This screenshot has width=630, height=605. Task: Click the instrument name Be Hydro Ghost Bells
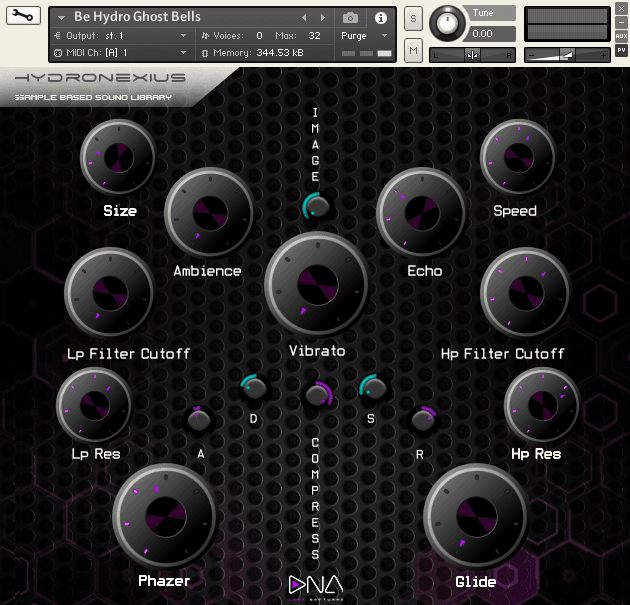coord(137,16)
